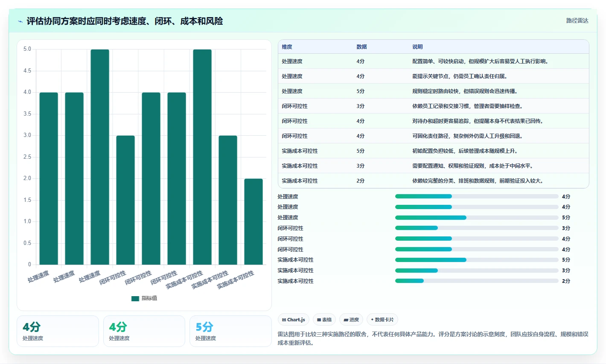Click the shortest chart bar valued 2.0
This screenshot has width=606, height=364.
pos(253,221)
